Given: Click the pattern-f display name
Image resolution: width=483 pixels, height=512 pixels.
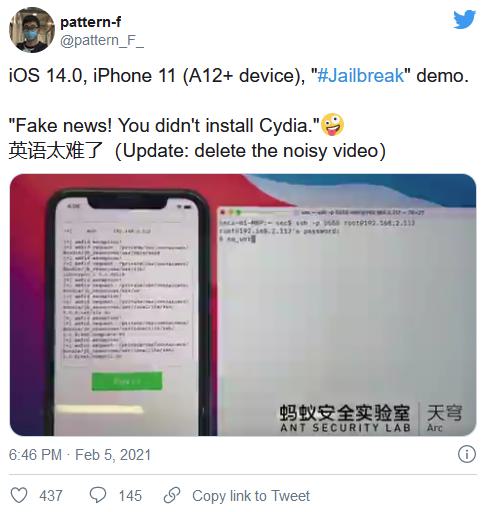Looking at the screenshot, I should pyautogui.click(x=90, y=22).
